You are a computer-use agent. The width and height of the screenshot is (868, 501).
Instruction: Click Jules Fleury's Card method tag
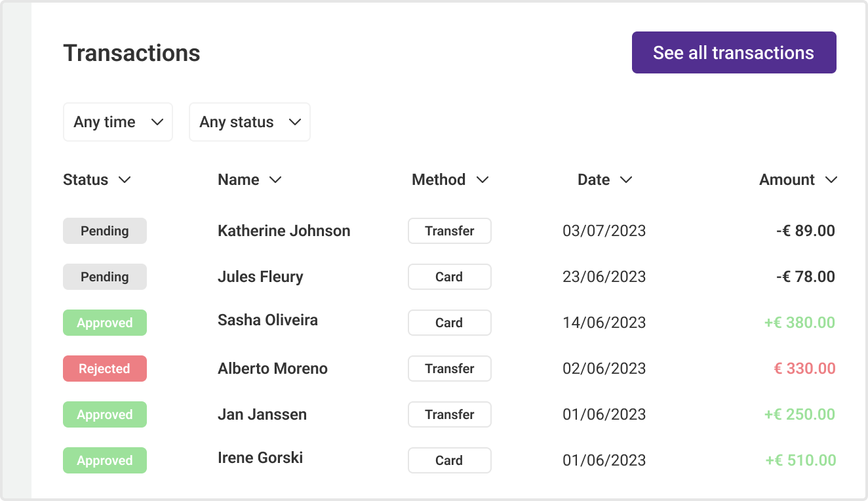[450, 277]
